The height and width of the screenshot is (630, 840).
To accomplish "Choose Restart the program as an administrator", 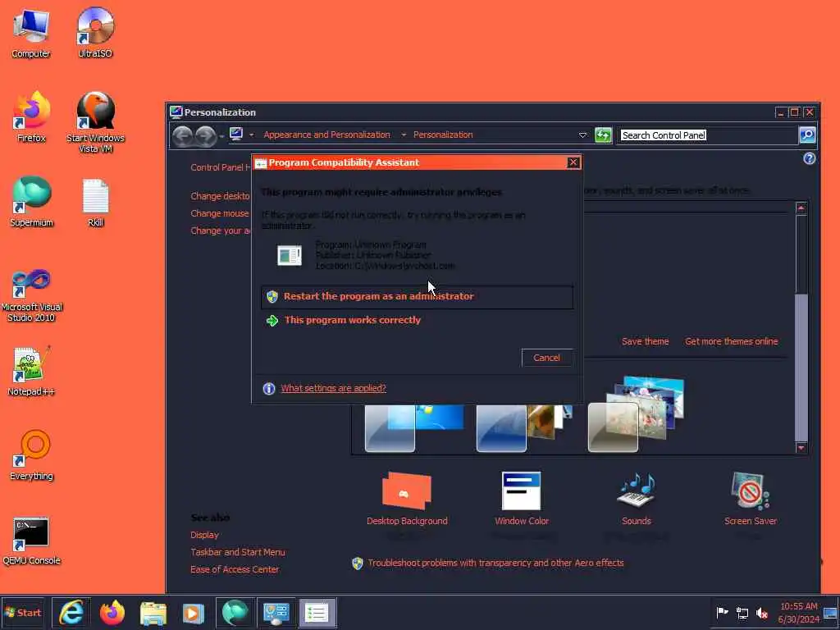I will pos(417,297).
